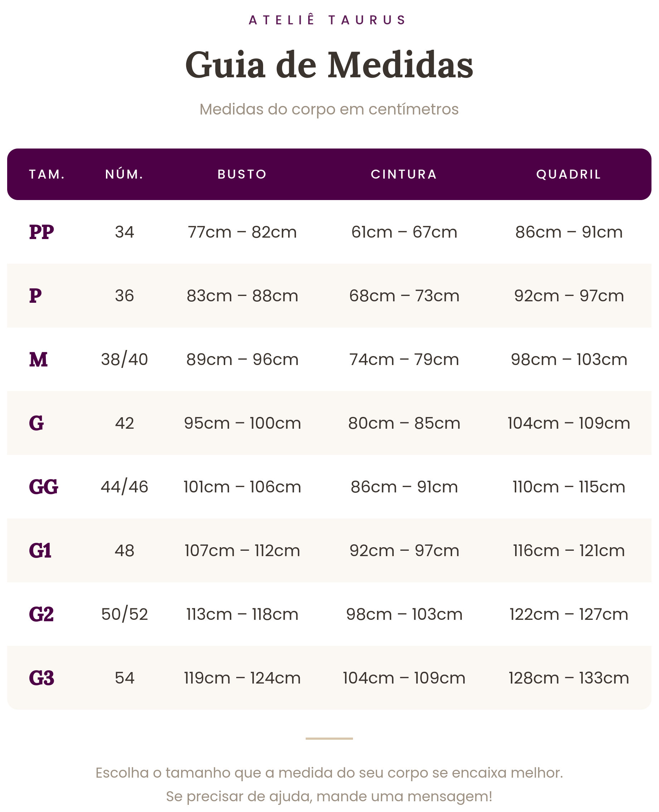Click the G2 size label

(x=42, y=614)
